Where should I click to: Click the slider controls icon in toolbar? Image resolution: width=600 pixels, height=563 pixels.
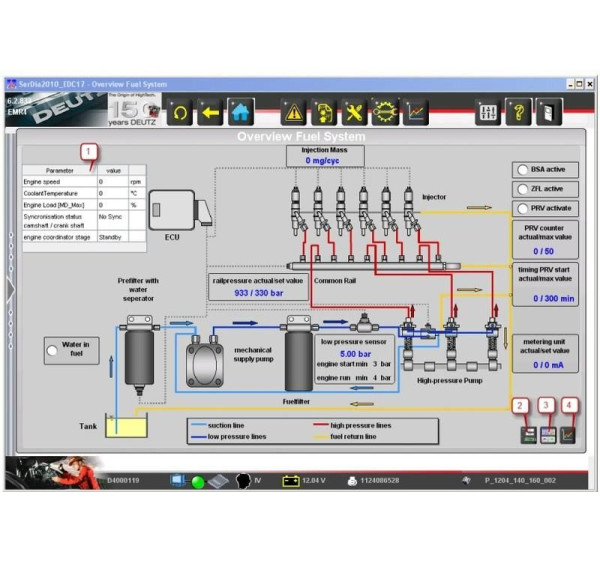(487, 111)
